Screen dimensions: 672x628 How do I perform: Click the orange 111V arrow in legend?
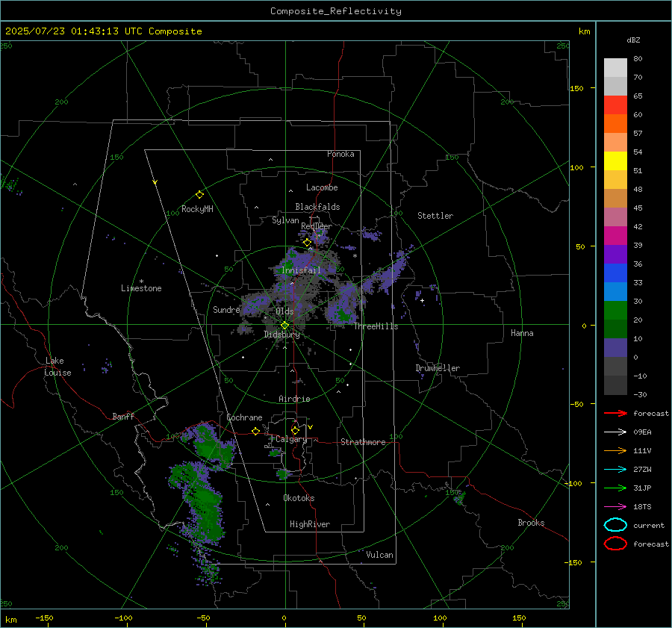coord(615,450)
